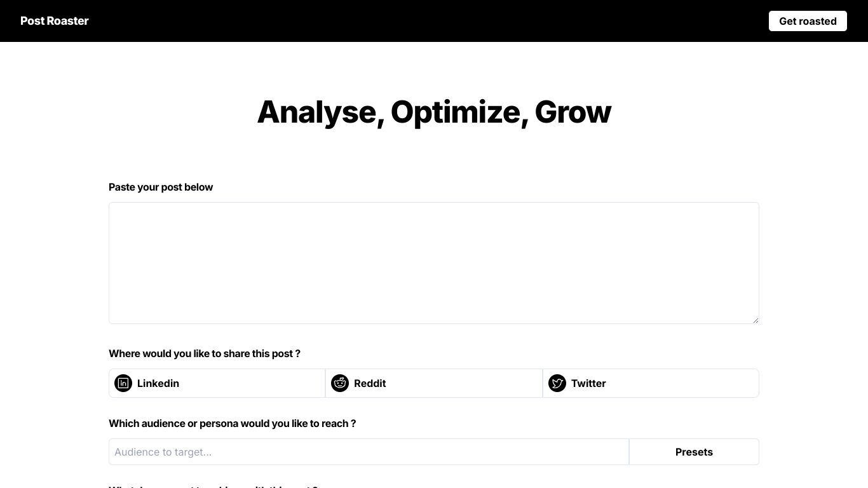This screenshot has height=488, width=868.
Task: Click the Get roasted button
Action: (x=808, y=21)
